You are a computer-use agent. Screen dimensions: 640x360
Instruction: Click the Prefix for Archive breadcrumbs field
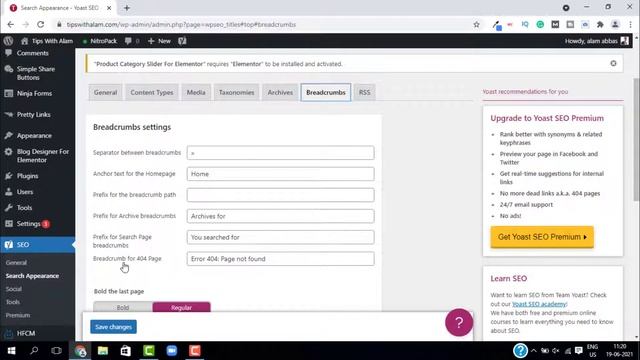click(280, 216)
